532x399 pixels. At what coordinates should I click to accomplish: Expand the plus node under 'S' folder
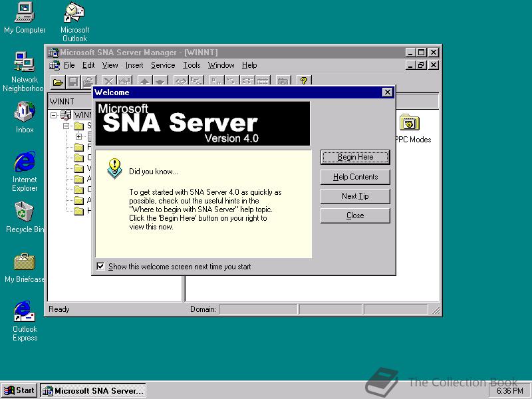click(78, 136)
